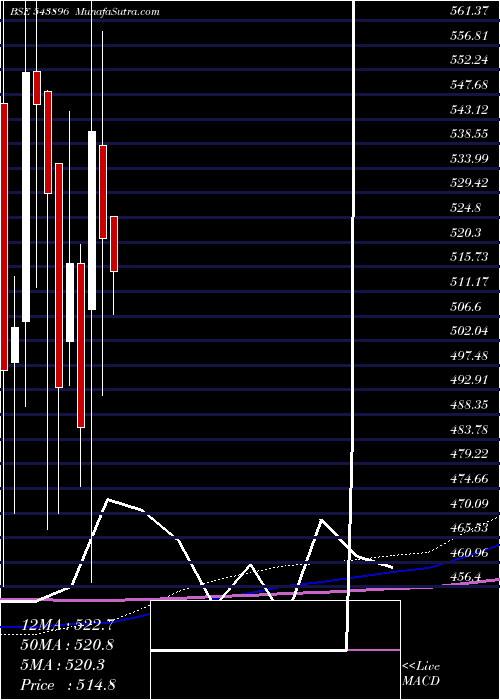This screenshot has height=700, width=500.
Task: Select the 538.55 price axis label
Action: click(x=468, y=134)
